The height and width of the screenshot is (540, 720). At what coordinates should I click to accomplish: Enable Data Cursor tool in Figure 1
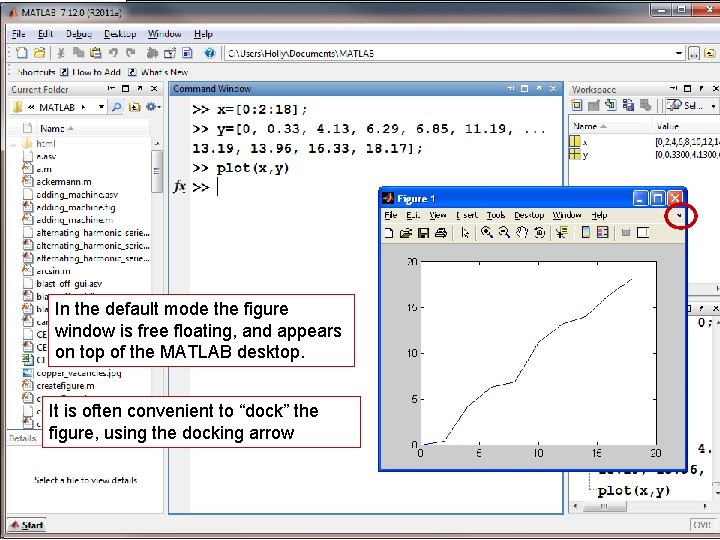tap(561, 232)
